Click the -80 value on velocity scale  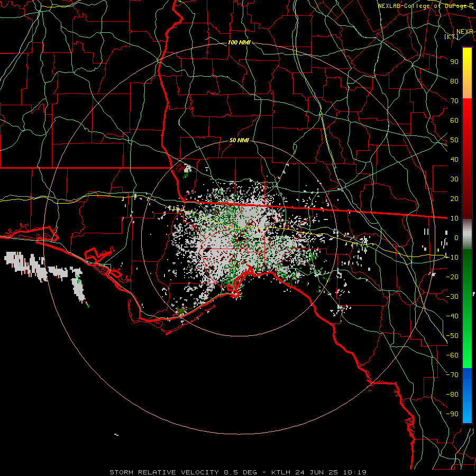pos(452,395)
